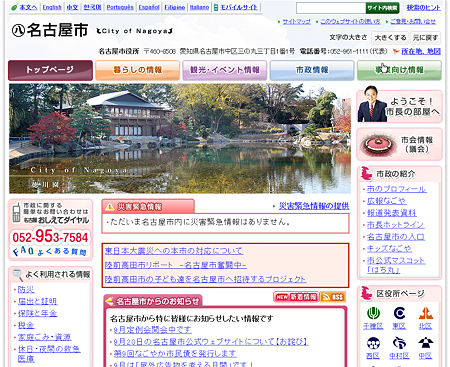Open the 休日・夜間の救急医療 link
Screen dimensions: 450x367
[49, 353]
